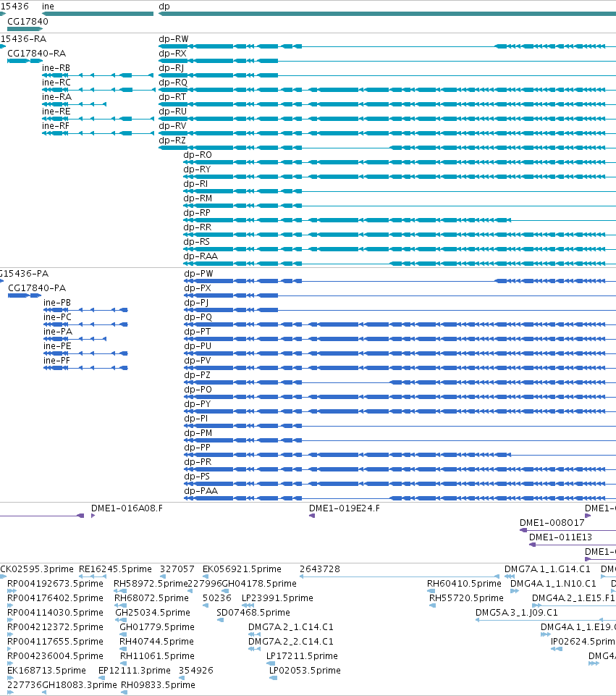Image resolution: width=616 pixels, height=696 pixels.
Task: Choose EST label RH09833.5prime
Action: coord(159,685)
